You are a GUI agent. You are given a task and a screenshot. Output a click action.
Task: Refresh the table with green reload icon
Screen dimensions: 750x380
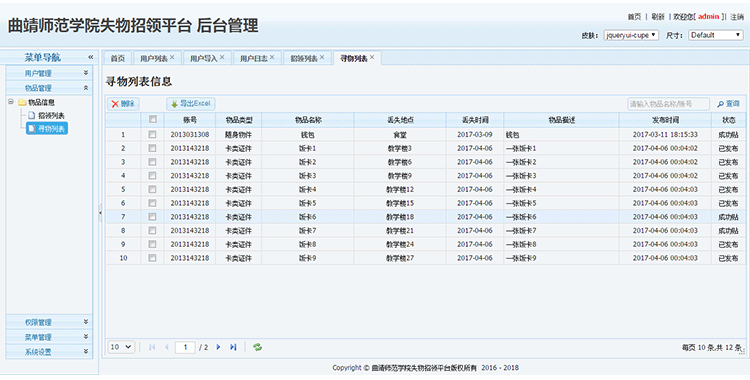pyautogui.click(x=257, y=347)
